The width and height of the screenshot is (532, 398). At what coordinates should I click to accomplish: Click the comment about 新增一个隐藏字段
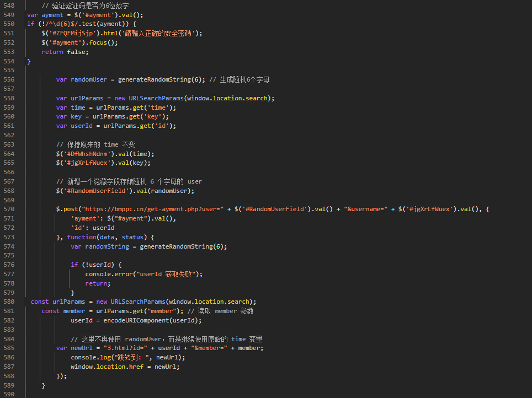coord(129,182)
